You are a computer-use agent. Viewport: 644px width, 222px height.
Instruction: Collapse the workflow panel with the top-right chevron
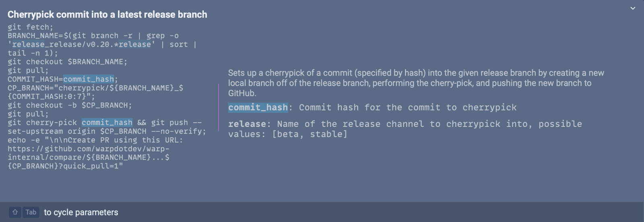point(632,8)
